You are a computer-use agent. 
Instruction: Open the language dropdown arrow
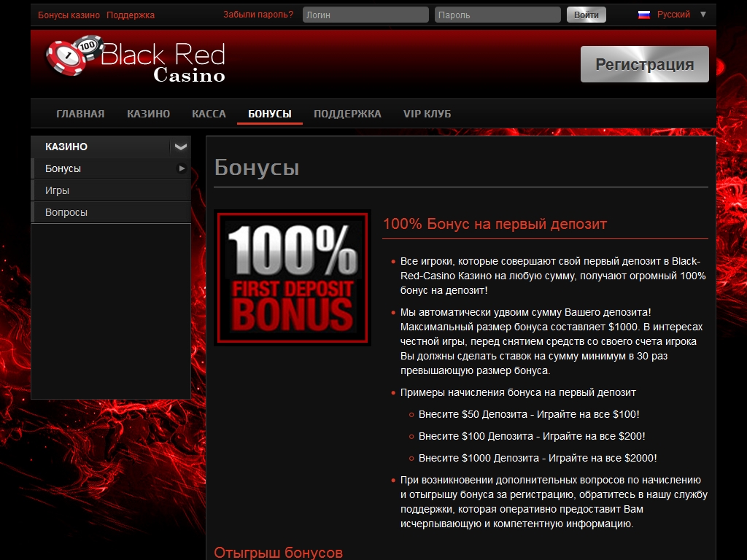(x=703, y=15)
